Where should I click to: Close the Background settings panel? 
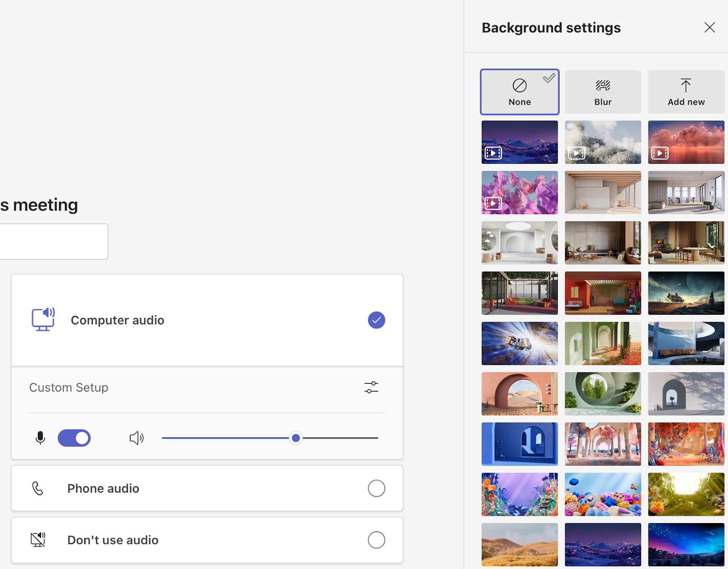[x=709, y=27]
